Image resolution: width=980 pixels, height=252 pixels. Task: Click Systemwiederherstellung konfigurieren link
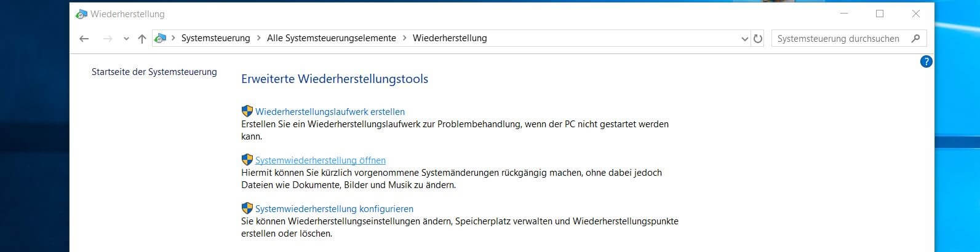tap(334, 209)
